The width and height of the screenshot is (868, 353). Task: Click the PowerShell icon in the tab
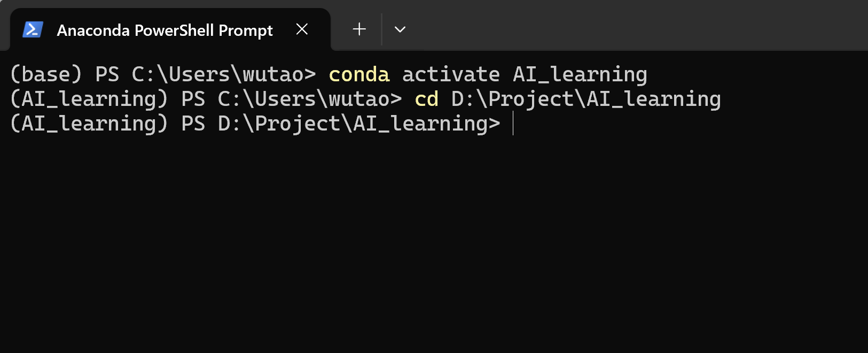coord(33,29)
